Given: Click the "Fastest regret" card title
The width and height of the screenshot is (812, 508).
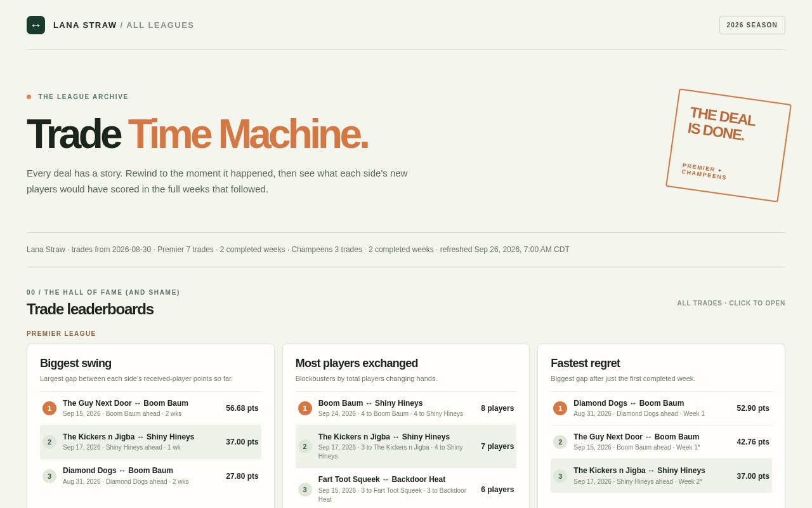Looking at the screenshot, I should click(x=586, y=363).
